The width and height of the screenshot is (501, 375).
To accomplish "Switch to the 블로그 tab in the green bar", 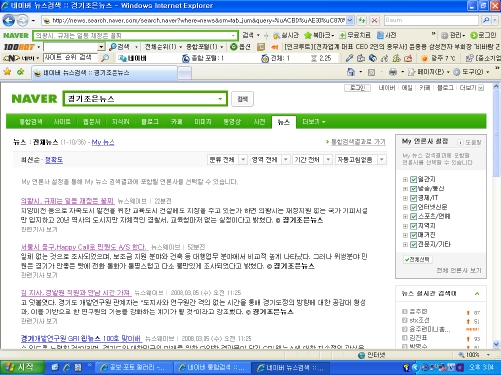I will click(150, 122).
